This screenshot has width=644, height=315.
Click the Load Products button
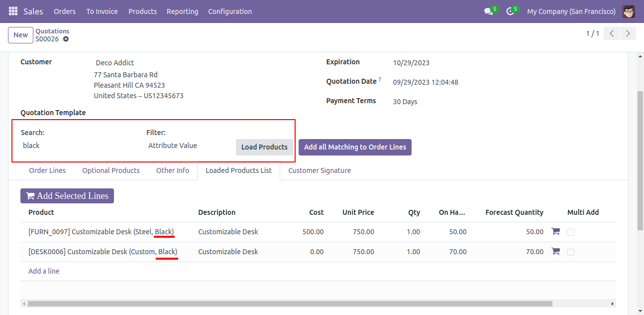[264, 147]
